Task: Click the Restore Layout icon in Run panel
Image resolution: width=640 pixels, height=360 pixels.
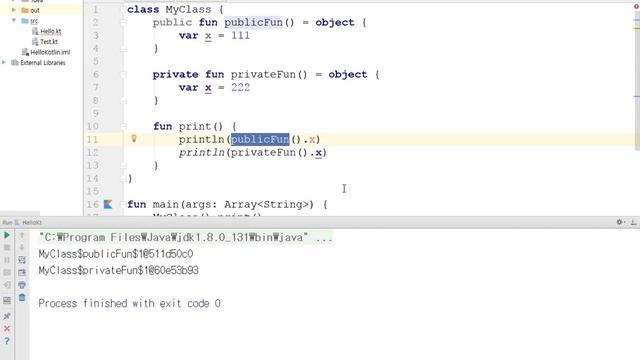Action: coord(7,301)
